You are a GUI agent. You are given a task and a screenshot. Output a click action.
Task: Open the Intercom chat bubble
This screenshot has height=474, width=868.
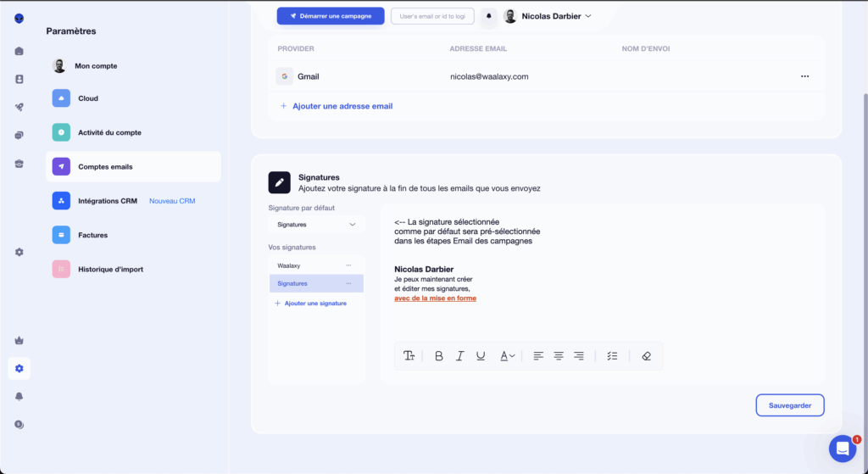pos(843,449)
